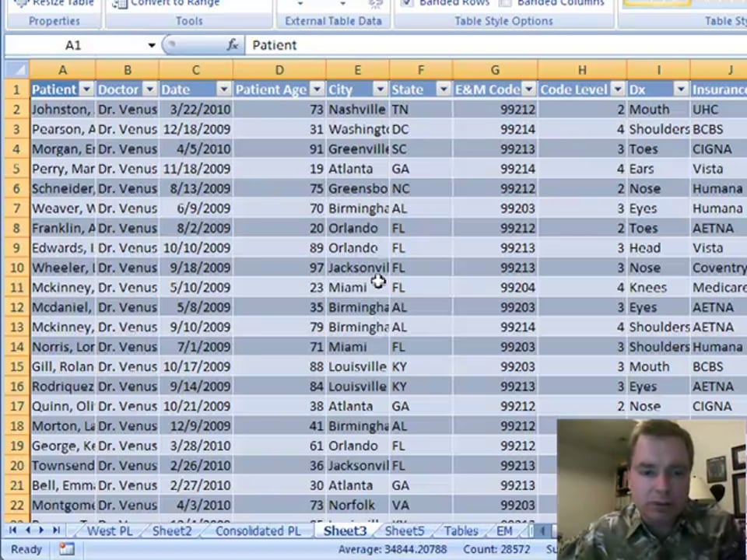This screenshot has width=747, height=560.
Task: Open the Patient Age filter dropdown
Action: coord(317,89)
